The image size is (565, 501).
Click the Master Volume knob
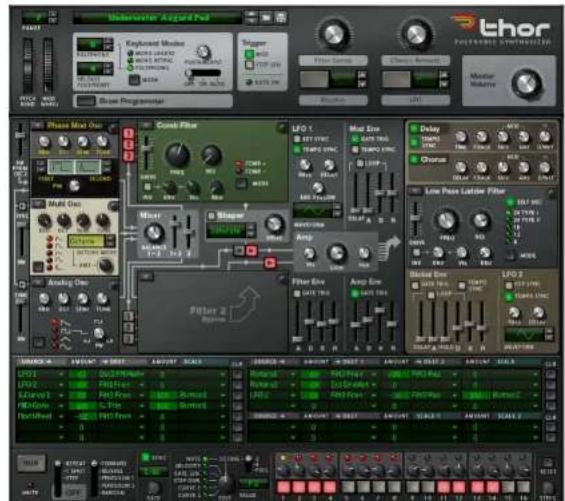[x=526, y=83]
